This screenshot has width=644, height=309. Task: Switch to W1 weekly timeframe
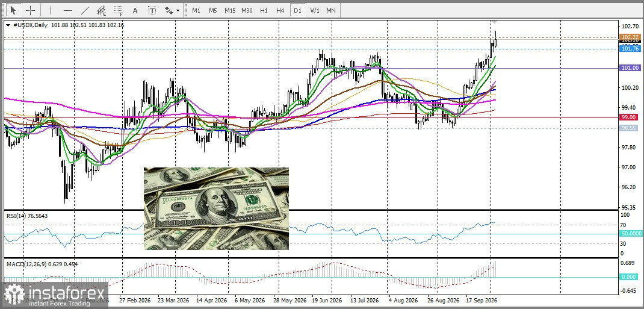(x=314, y=10)
